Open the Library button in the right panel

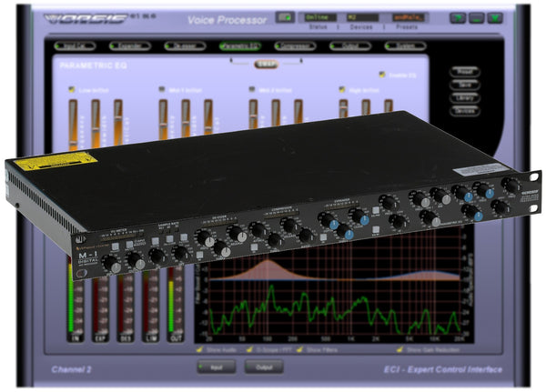(x=465, y=98)
